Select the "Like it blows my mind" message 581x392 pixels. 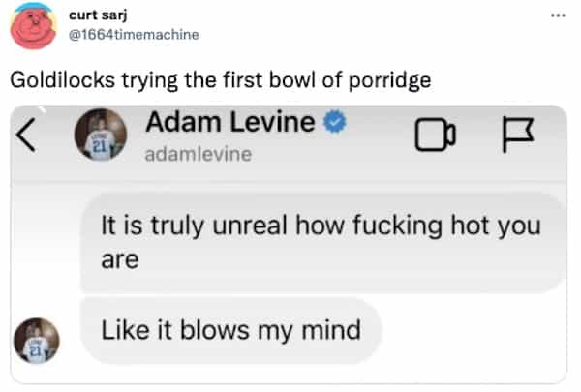[x=231, y=330]
